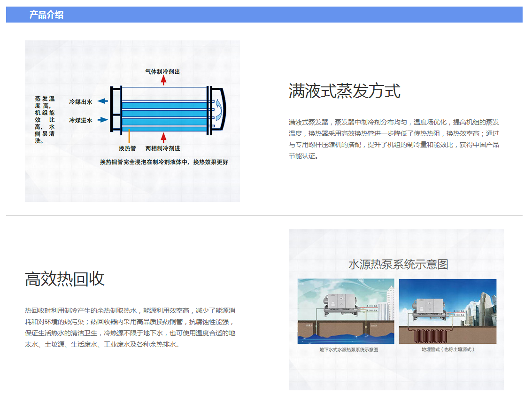This screenshot has width=532, height=395.
Task: Click the flooded evaporator description paragraph
Action: (x=393, y=139)
